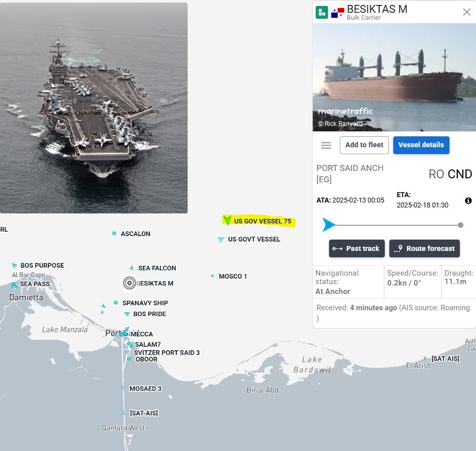Select the MOSAED 3 vessel marker
476x451 pixels.
[122, 388]
